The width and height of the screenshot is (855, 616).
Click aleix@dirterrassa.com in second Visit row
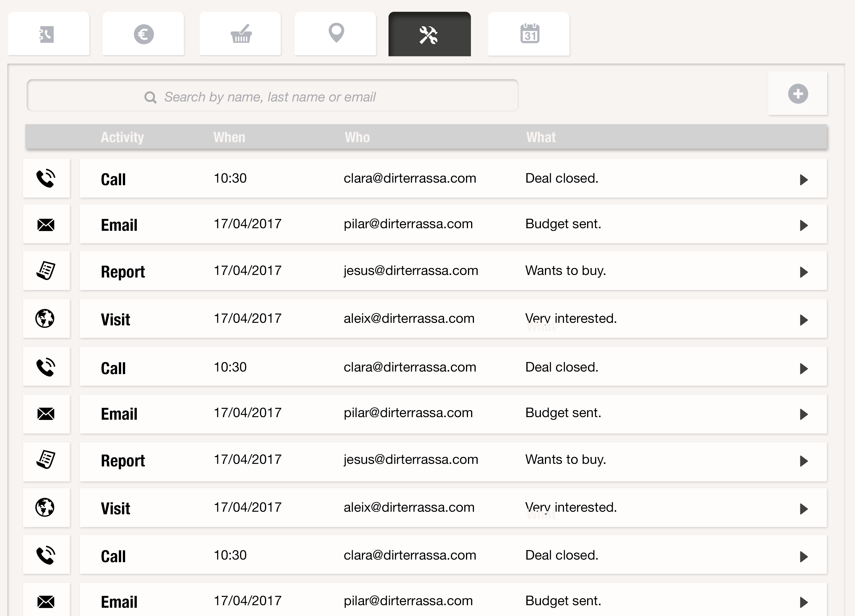(409, 507)
